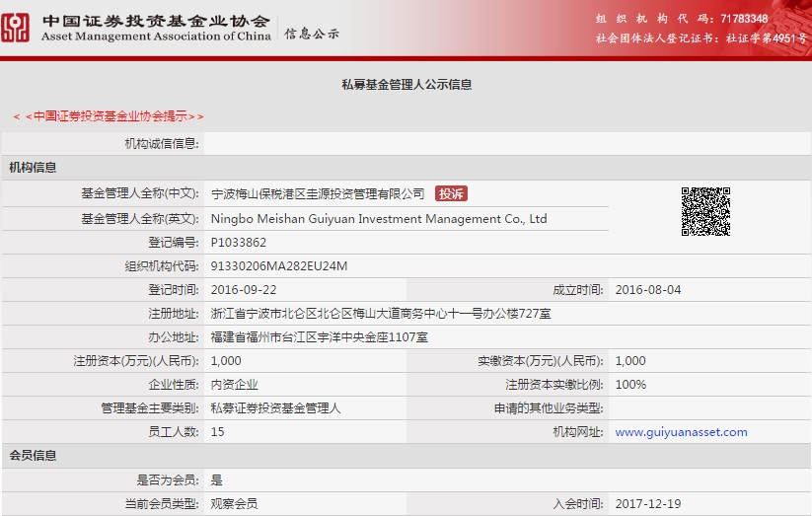The image size is (812, 516).
Task: Click the 内资企业 enterprise type value
Action: (x=234, y=385)
